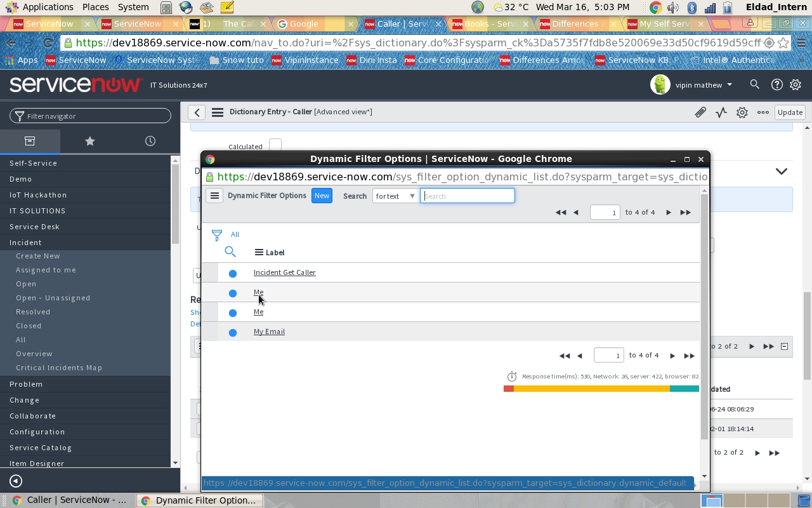Open the activity stream icon in the Dictionary Entry header
812x508 pixels.
pyautogui.click(x=721, y=112)
